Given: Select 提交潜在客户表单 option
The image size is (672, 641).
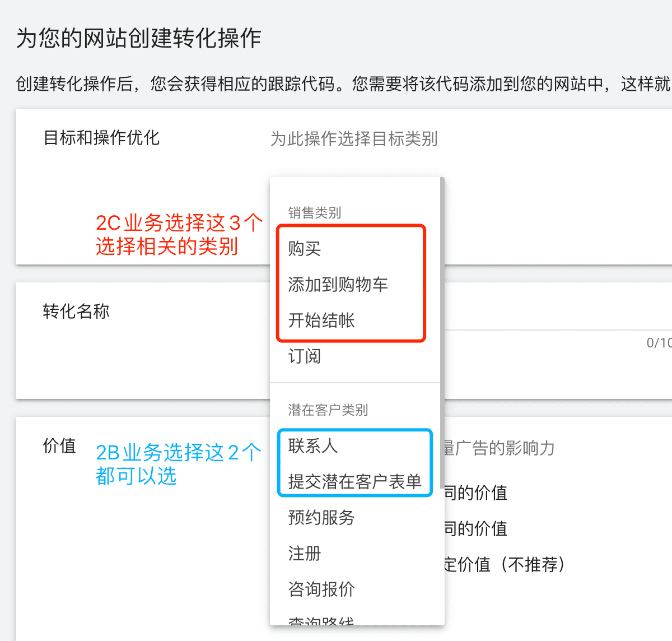Looking at the screenshot, I should 355,481.
